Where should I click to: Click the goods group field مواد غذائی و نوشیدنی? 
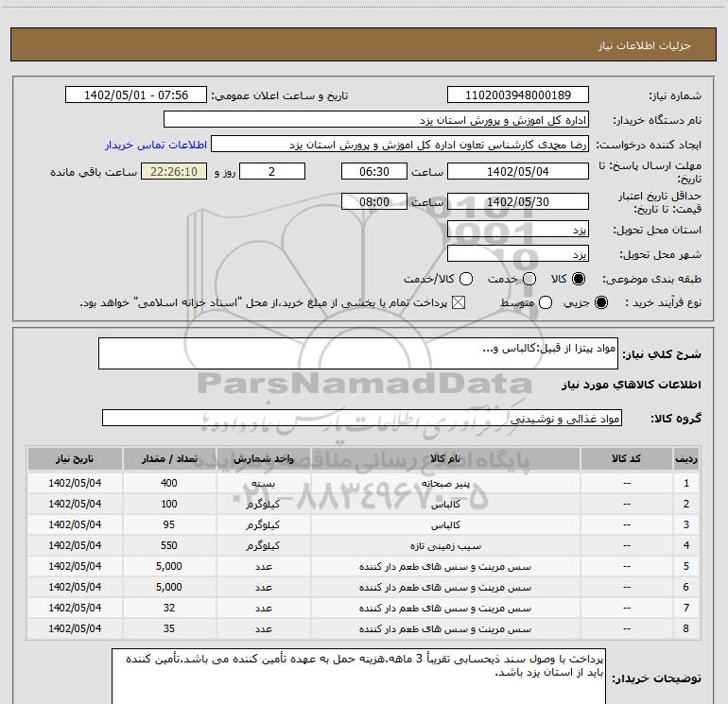[x=362, y=418]
